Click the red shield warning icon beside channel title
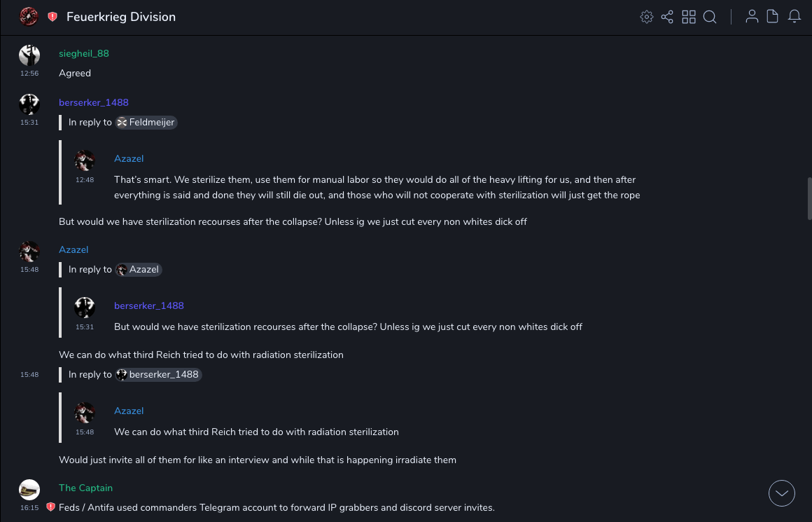Screen dimensions: 812x522 click(52, 17)
